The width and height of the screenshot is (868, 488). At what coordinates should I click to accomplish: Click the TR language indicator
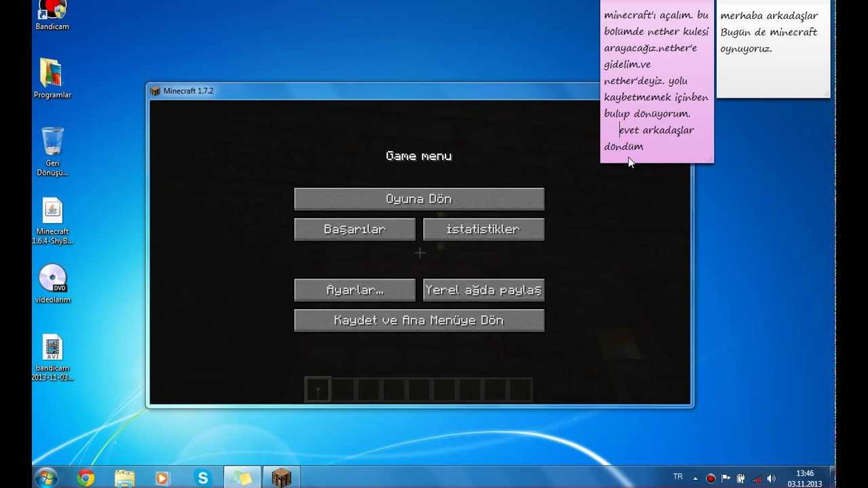(677, 477)
